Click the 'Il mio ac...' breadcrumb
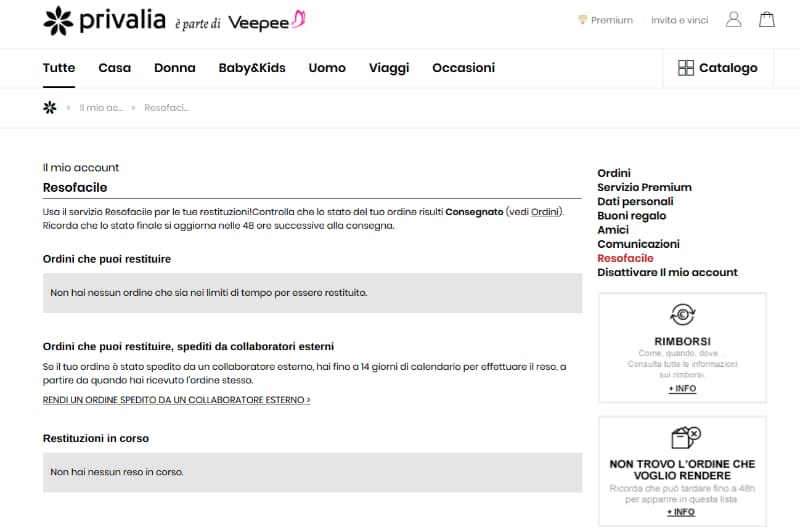 (x=101, y=107)
